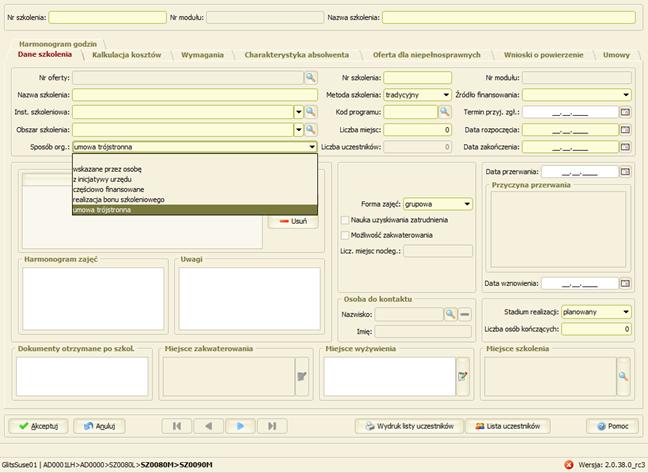Click the Liczba miejsc input
The image size is (648, 473).
pyautogui.click(x=417, y=130)
